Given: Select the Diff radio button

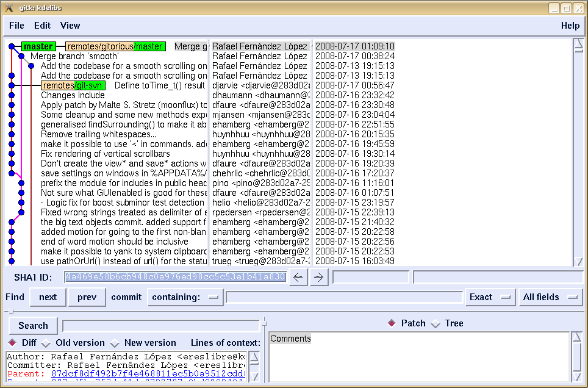Looking at the screenshot, I should (x=12, y=343).
